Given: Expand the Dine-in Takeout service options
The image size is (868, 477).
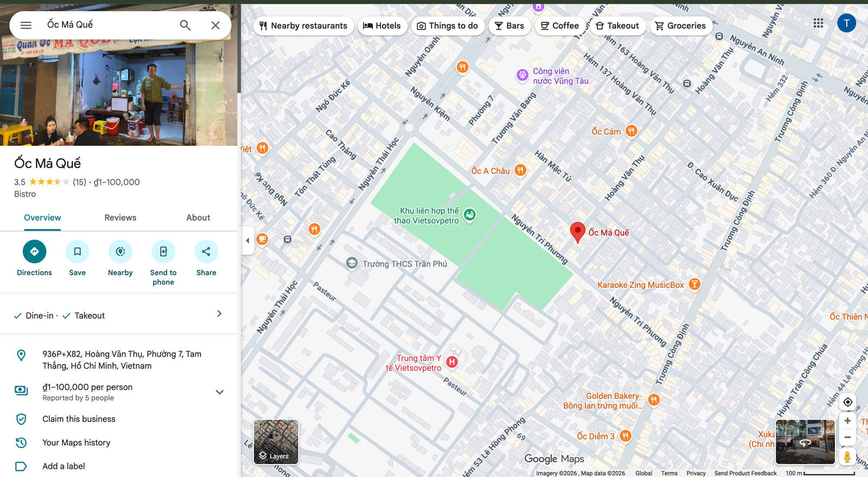Looking at the screenshot, I should coord(219,314).
